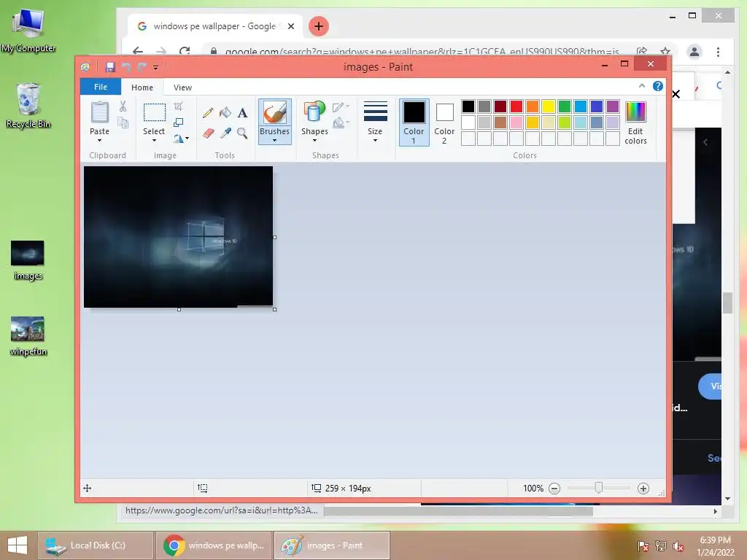747x560 pixels.
Task: Open Edit colors dialog
Action: 635,122
